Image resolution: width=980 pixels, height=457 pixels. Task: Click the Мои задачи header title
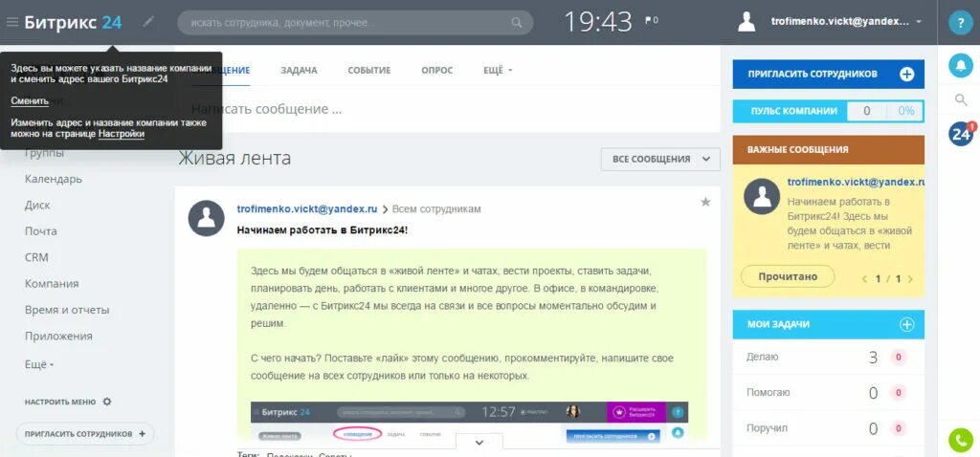[x=778, y=325]
